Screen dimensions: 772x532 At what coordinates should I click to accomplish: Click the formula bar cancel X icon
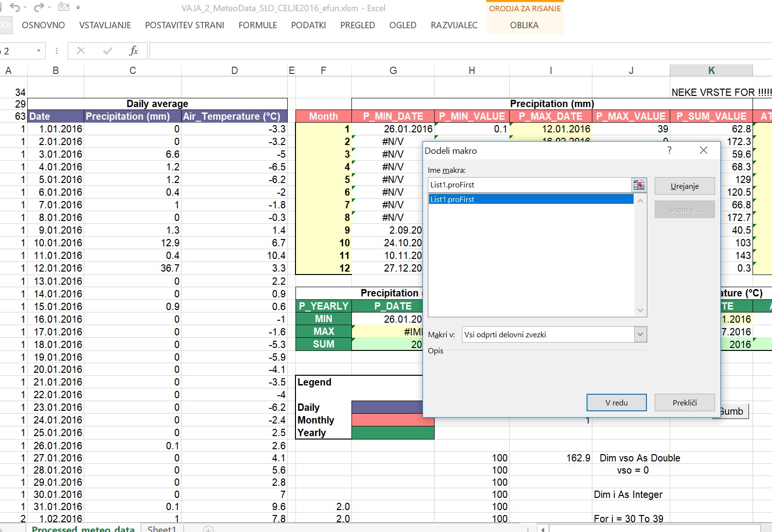(81, 51)
